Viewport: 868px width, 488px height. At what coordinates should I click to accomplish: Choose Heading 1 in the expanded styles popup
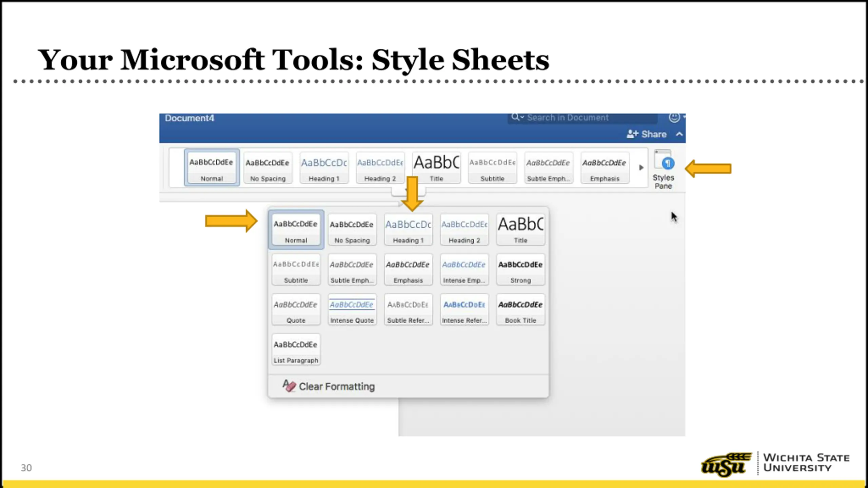pos(408,229)
